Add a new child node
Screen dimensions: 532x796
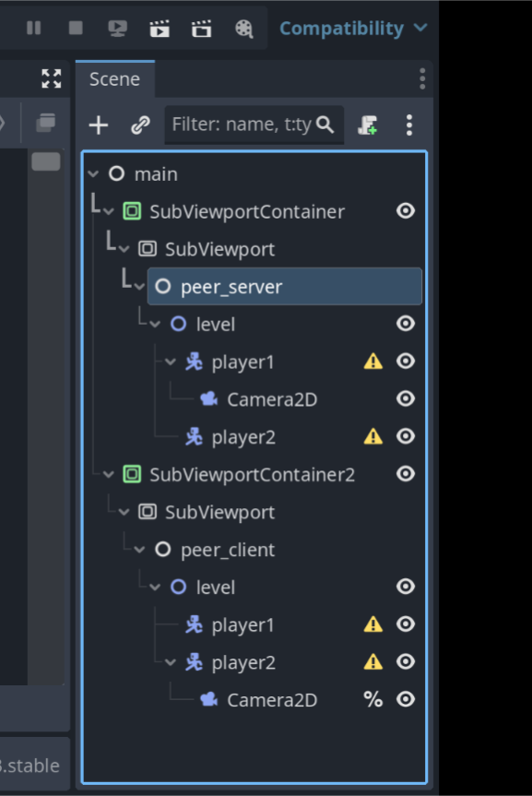pyautogui.click(x=99, y=125)
